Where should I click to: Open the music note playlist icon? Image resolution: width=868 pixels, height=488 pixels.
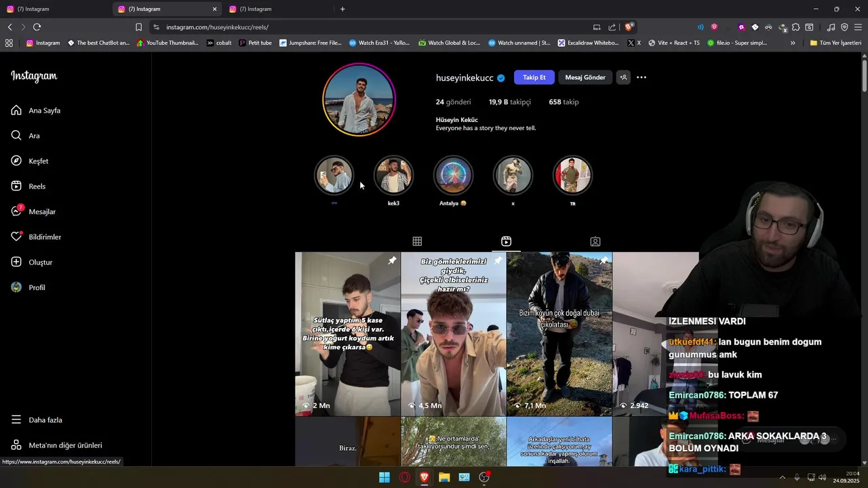831,27
